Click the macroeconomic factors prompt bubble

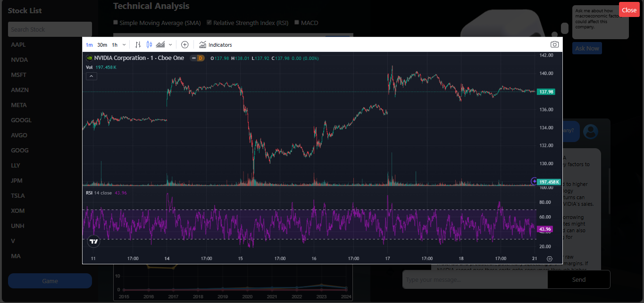click(601, 22)
